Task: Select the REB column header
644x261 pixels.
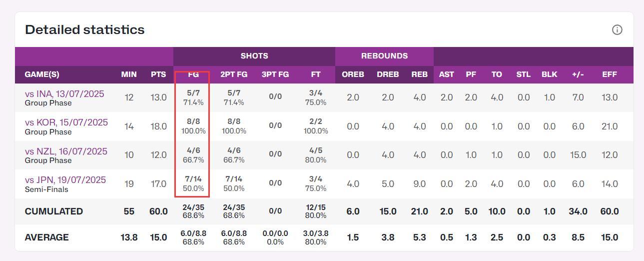Action: 420,74
